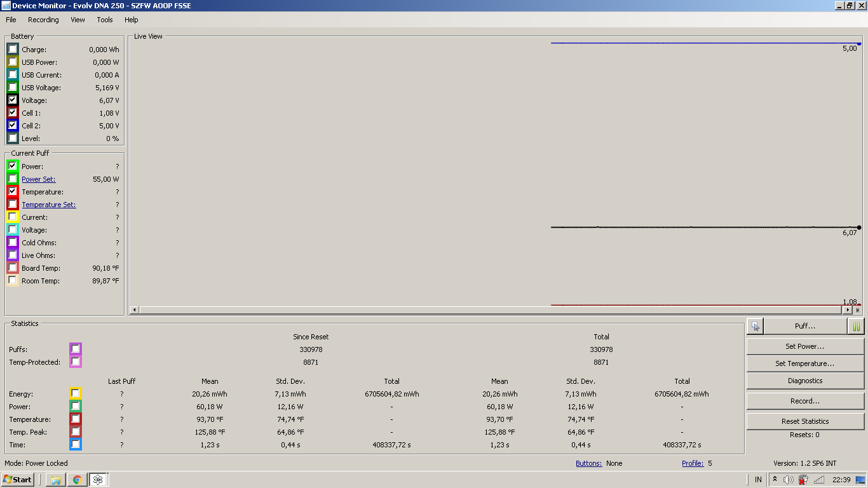Click the Device Monitor atom taskbar icon

click(98, 480)
